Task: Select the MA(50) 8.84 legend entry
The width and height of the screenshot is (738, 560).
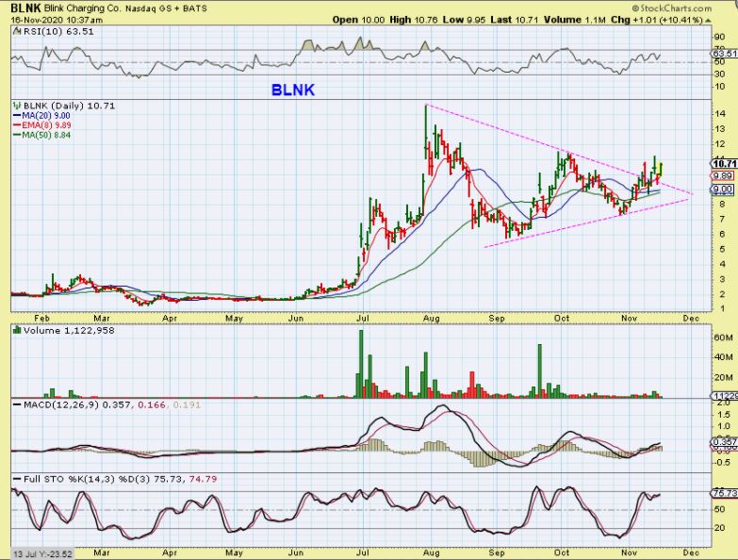Action: (x=41, y=135)
